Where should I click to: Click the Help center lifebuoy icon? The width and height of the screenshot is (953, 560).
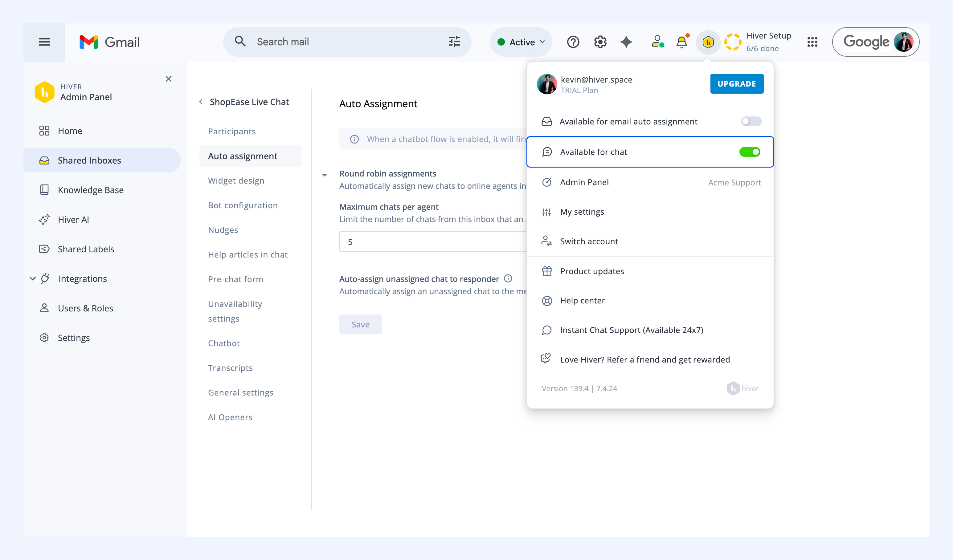tap(547, 301)
